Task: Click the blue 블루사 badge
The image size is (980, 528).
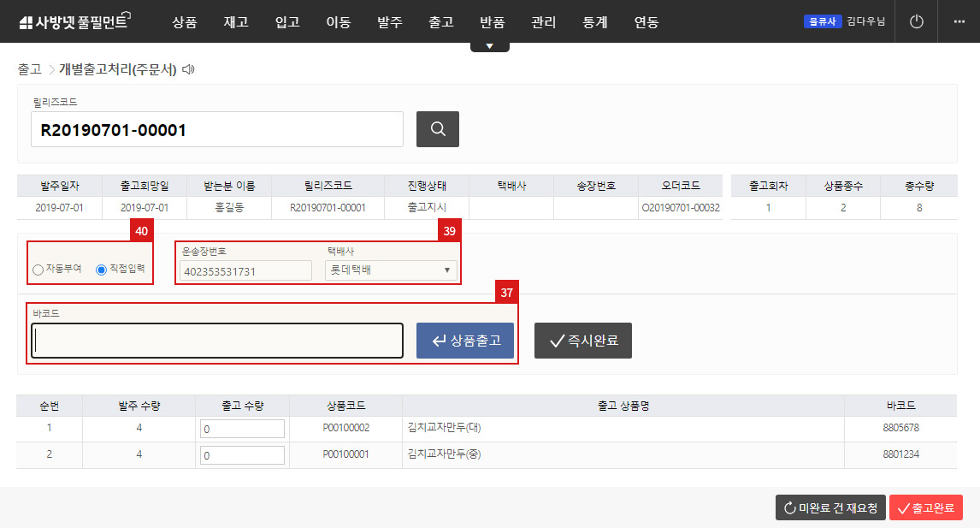Action: (x=822, y=21)
